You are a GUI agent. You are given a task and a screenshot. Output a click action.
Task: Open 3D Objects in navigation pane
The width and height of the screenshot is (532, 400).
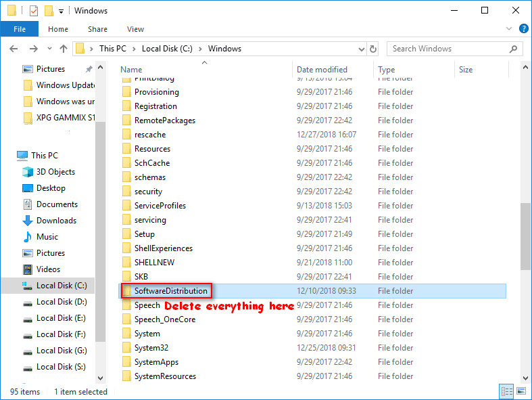pyautogui.click(x=55, y=172)
